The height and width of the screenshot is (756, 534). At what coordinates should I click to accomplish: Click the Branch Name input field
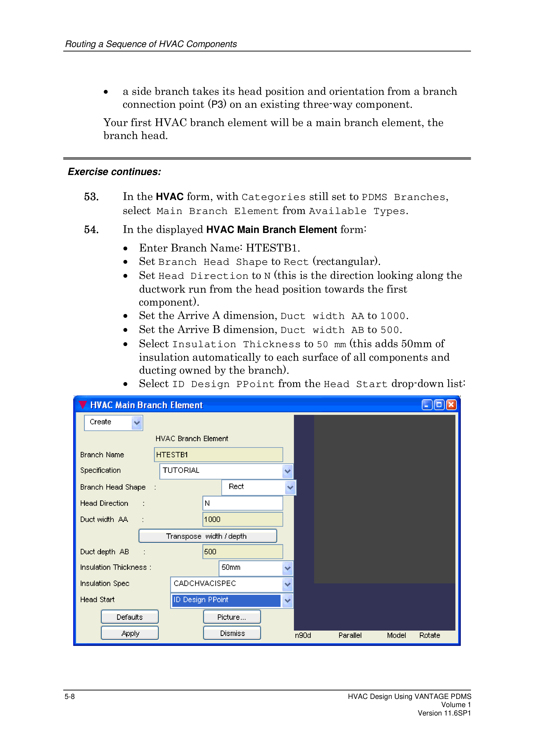[x=218, y=455]
